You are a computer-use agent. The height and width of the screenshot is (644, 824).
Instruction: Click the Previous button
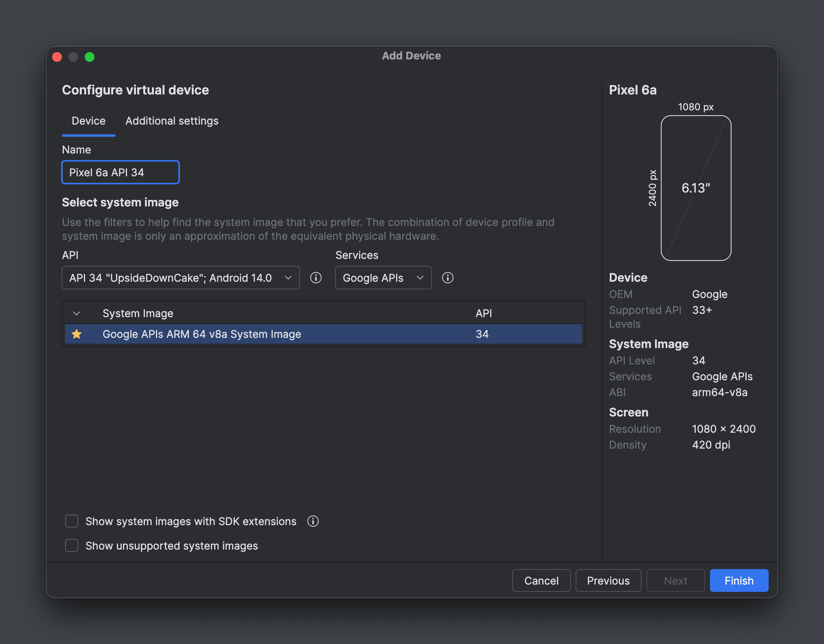pyautogui.click(x=608, y=580)
